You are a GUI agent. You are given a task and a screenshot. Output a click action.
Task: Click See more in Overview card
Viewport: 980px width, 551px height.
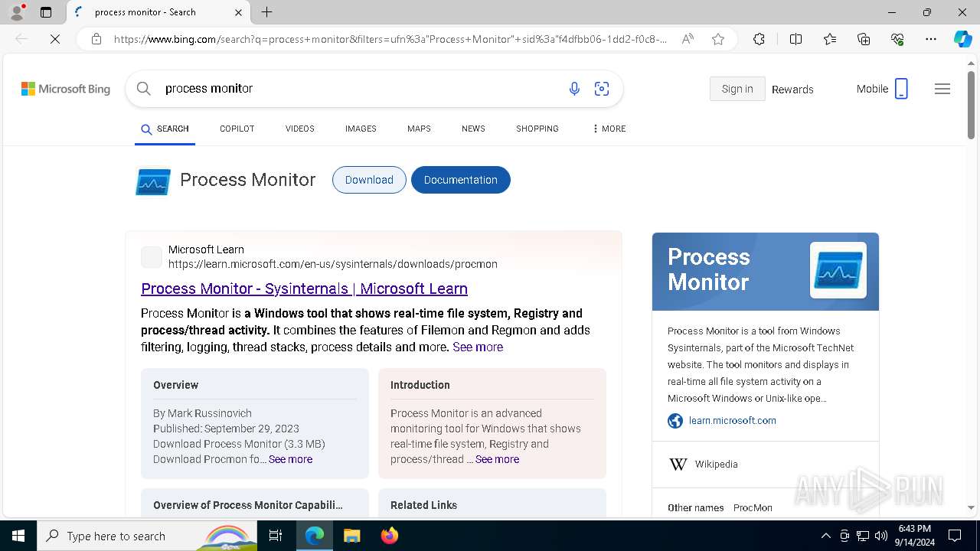pyautogui.click(x=290, y=459)
